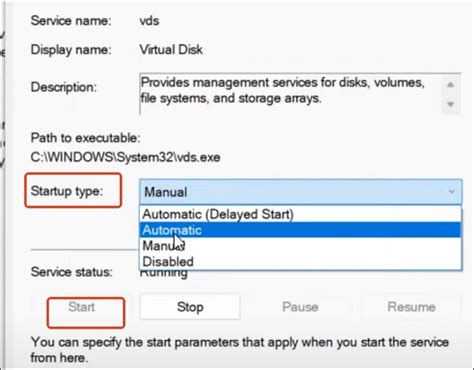Choose Automatic (Delayed Start) option
474x370 pixels.
coord(300,214)
